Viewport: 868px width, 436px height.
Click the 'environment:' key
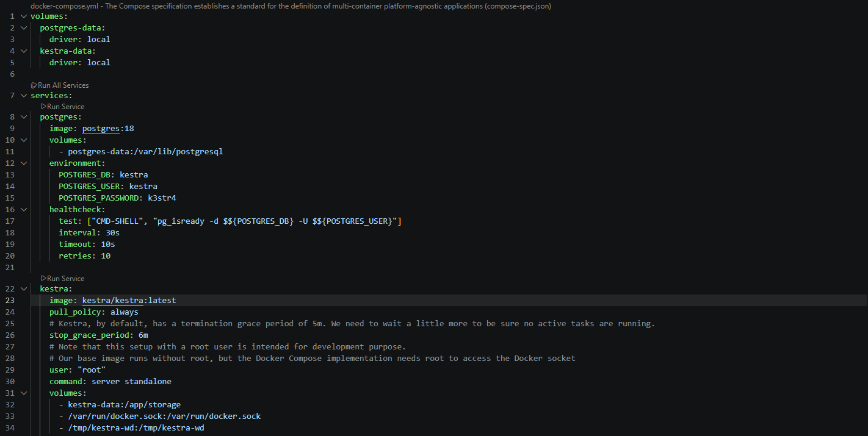(78, 163)
